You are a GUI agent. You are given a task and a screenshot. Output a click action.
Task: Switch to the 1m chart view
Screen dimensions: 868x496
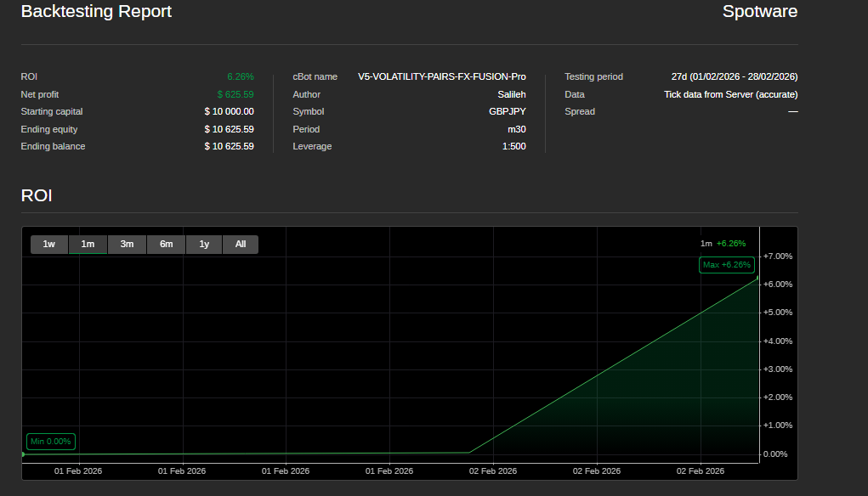point(88,244)
